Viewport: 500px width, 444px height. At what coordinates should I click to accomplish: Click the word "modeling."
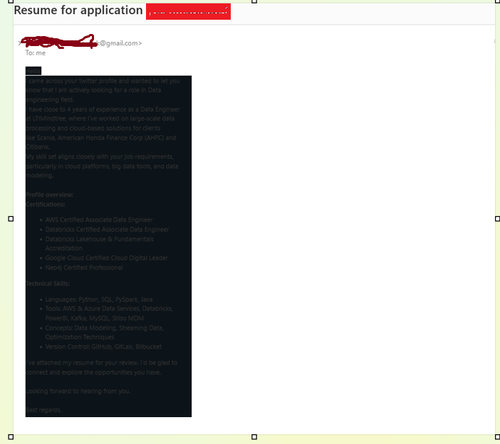click(x=39, y=175)
